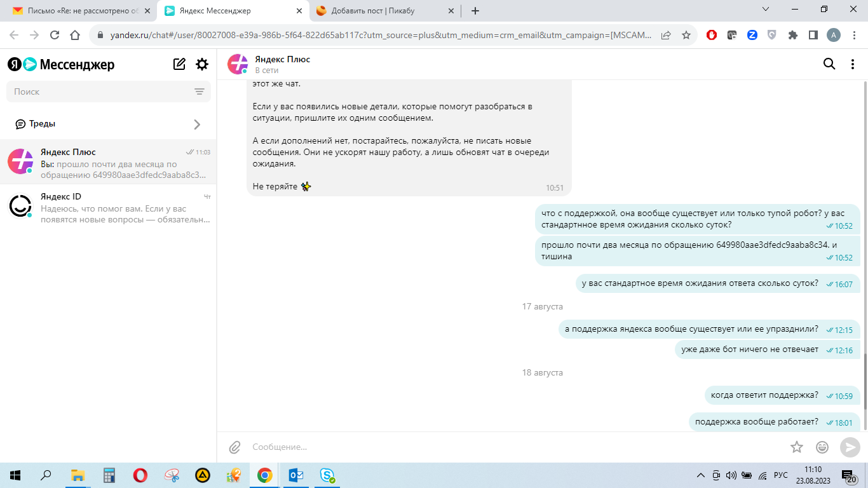Open Outlook from the taskbar
The height and width of the screenshot is (488, 868).
296,475
